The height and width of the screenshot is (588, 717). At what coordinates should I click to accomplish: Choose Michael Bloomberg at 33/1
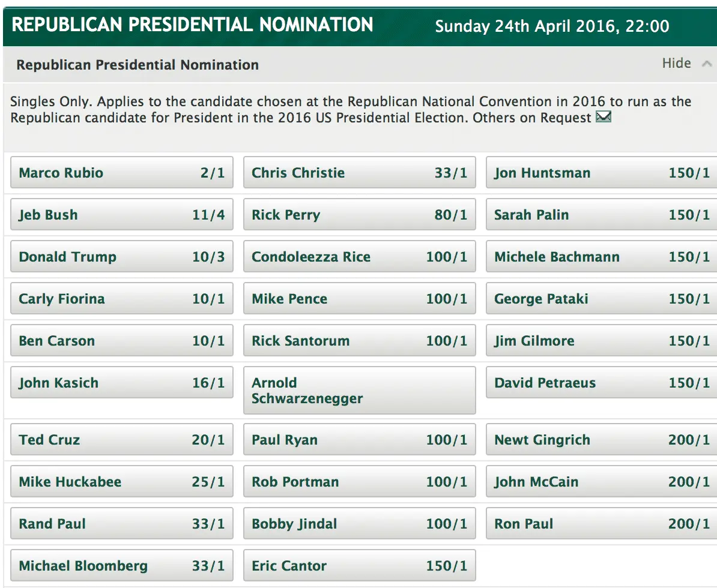pos(121,566)
